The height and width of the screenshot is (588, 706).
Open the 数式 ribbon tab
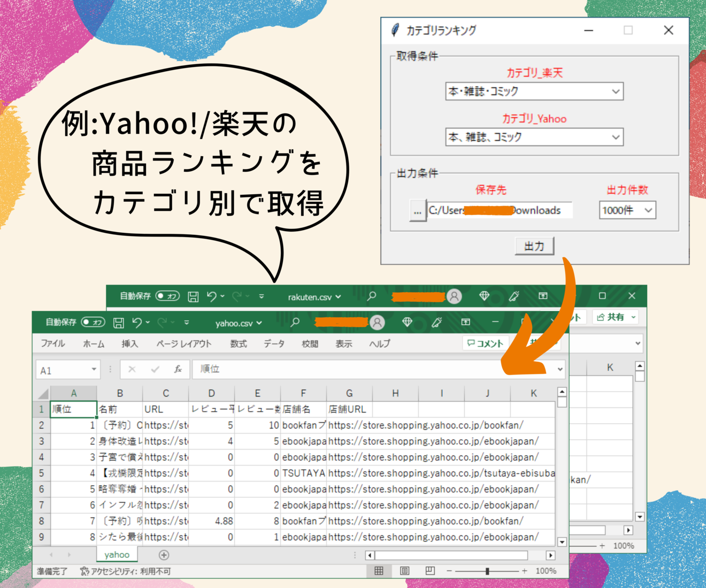(239, 343)
